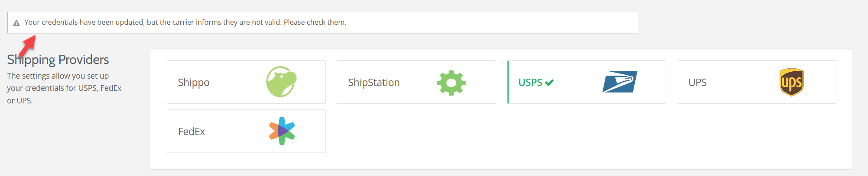868x176 pixels.
Task: Open the ShipStation provider label
Action: [374, 83]
